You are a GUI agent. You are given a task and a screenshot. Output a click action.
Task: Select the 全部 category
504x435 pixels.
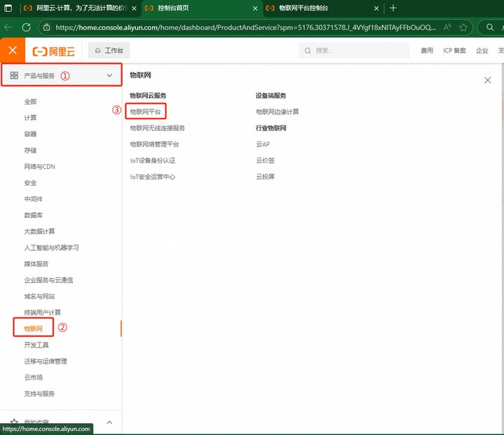[31, 102]
